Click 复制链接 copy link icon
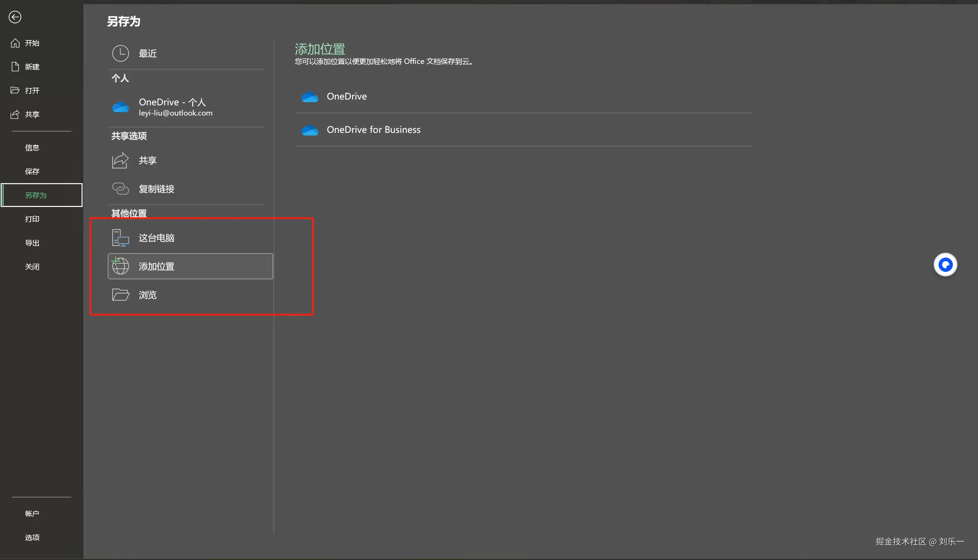This screenshot has width=978, height=560. (x=120, y=189)
